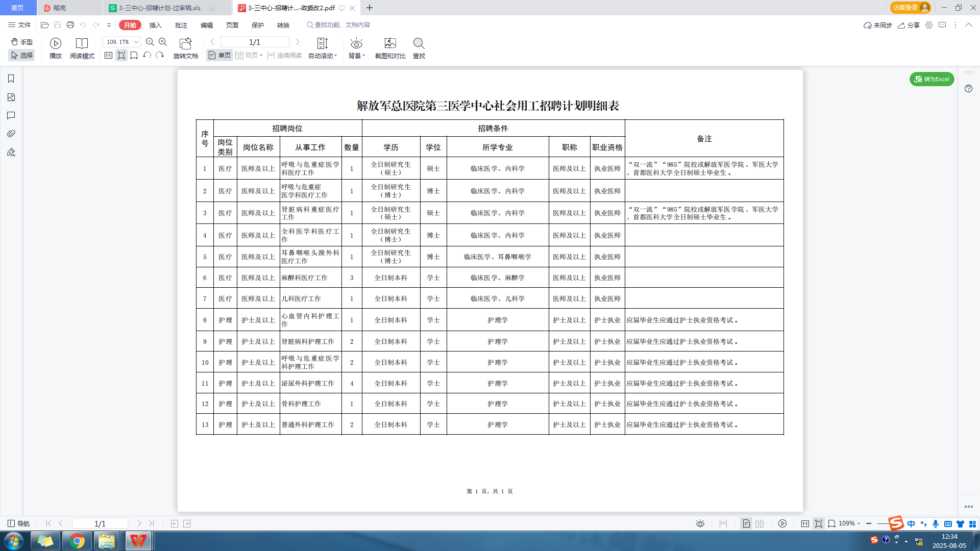Viewport: 980px width, 551px height.
Task: Click the Guest Login (访客登录) button
Action: pos(910,8)
